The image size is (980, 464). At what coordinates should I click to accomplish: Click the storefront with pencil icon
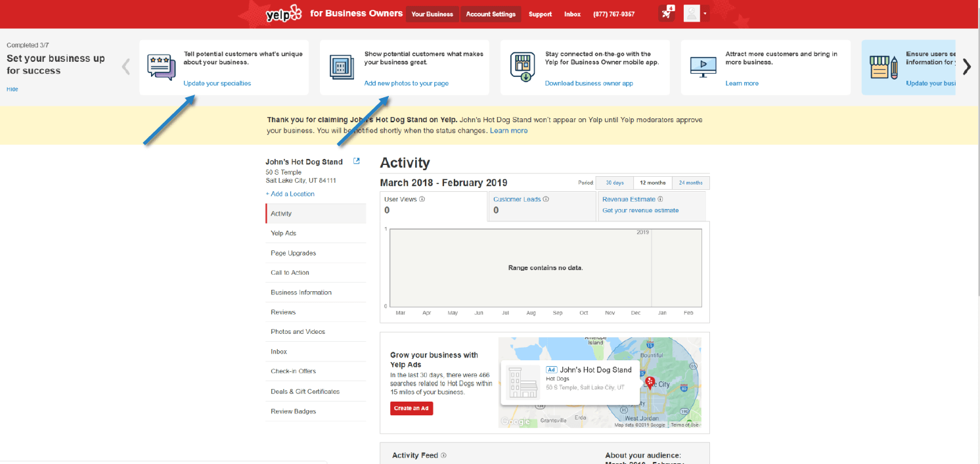[883, 67]
